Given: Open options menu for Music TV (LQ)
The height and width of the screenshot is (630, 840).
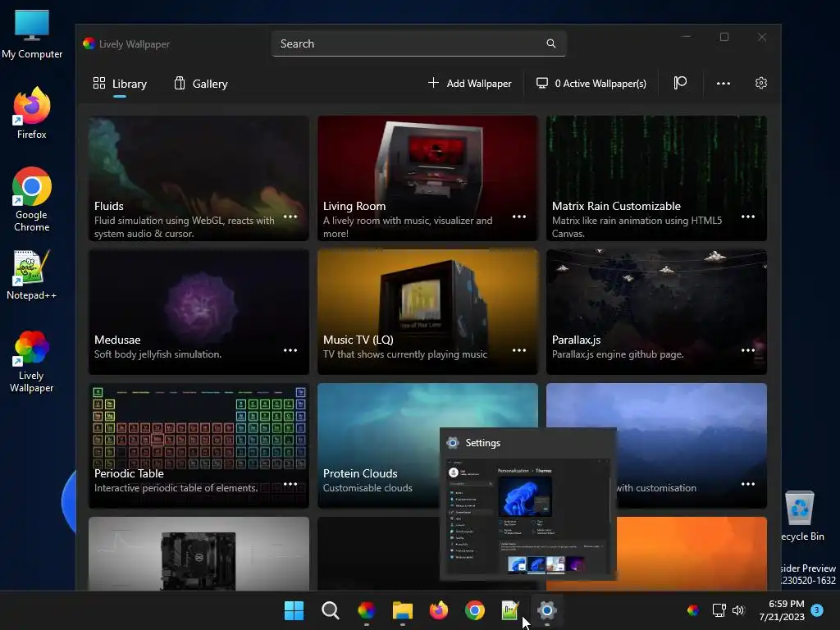Looking at the screenshot, I should (519, 350).
